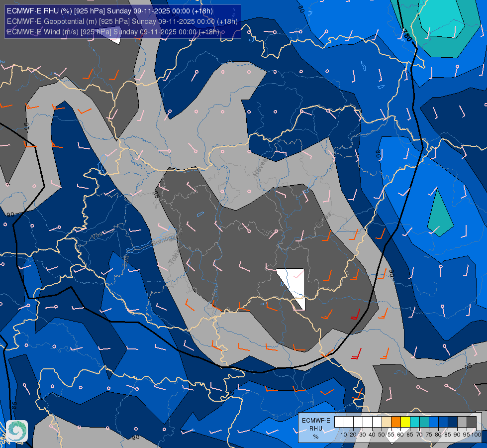Click the legend tick label 65
Image resolution: width=487 pixels, height=448 pixels.
click(410, 435)
